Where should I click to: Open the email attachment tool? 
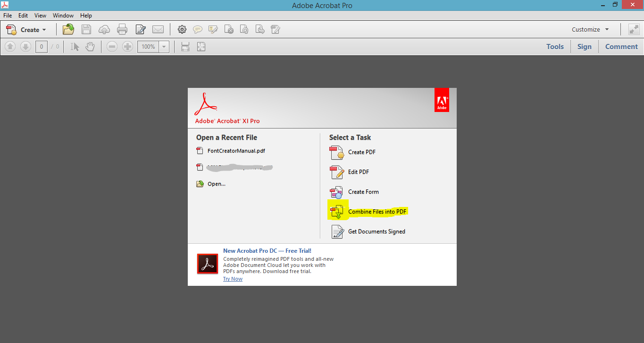click(x=158, y=29)
